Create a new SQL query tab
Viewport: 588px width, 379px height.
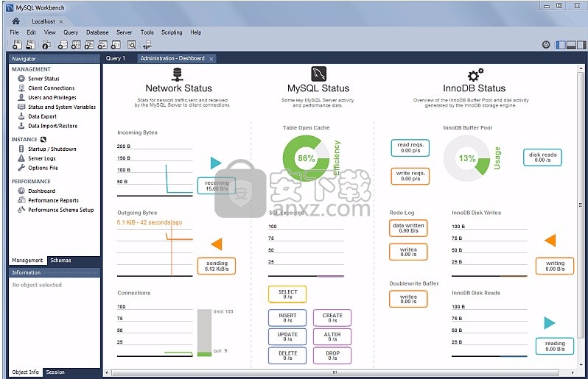[x=17, y=45]
